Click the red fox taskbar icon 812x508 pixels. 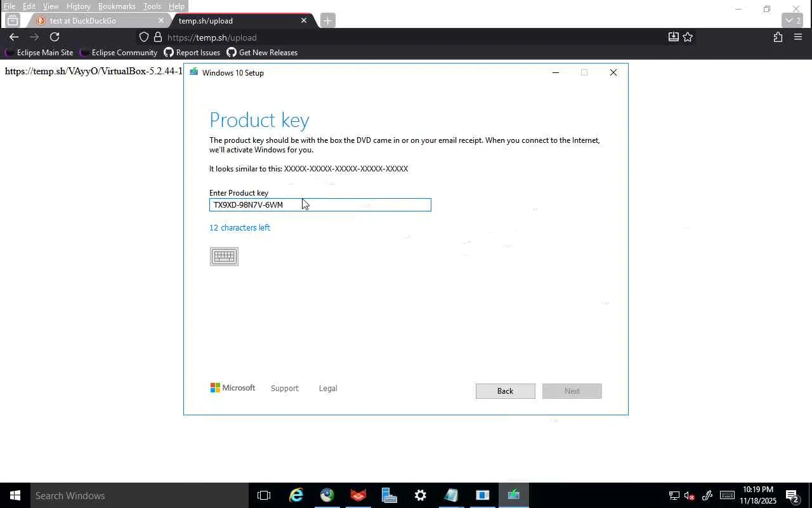[358, 495]
